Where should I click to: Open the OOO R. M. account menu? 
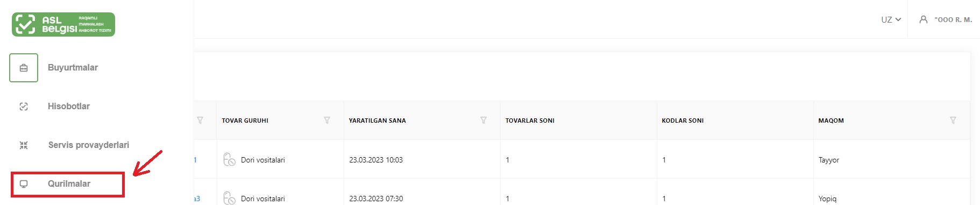[953, 19]
